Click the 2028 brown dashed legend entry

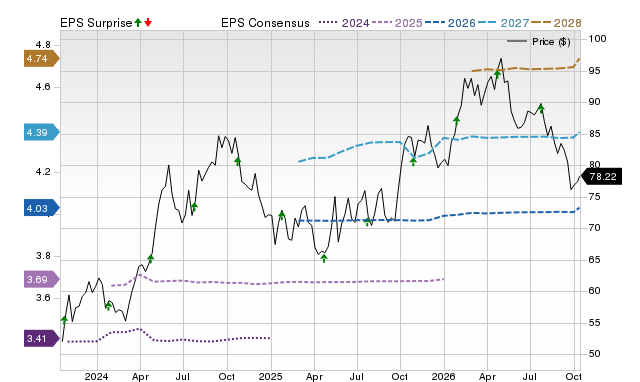[556, 23]
